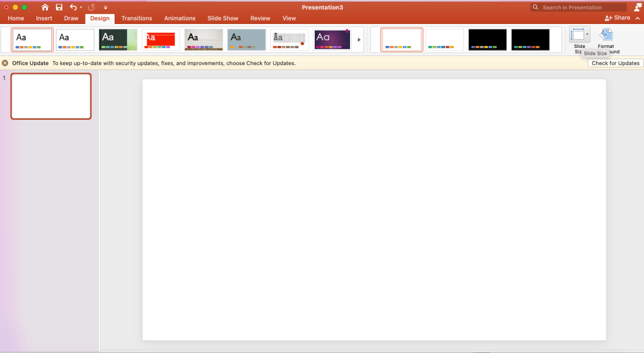Click the Check for Updates button
This screenshot has height=353, width=644.
tap(615, 63)
